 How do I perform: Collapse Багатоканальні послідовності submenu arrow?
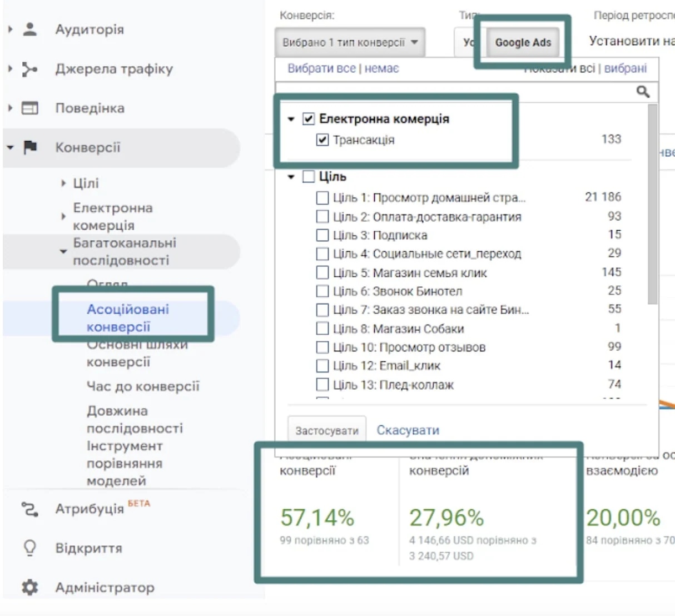63,251
